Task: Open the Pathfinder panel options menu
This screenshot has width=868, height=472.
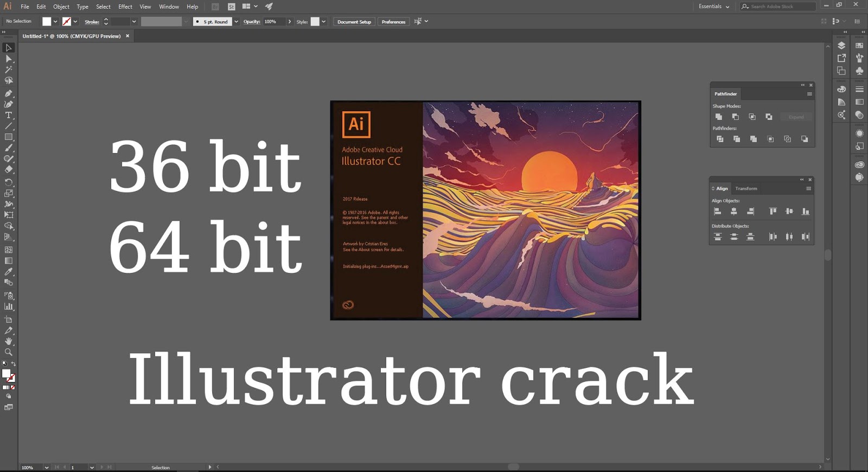Action: coord(809,94)
